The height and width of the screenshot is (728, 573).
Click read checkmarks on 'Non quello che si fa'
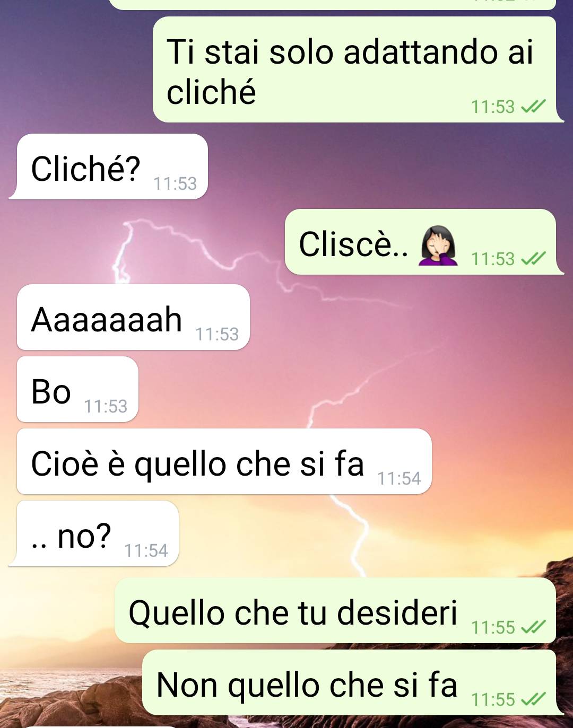pos(533,699)
